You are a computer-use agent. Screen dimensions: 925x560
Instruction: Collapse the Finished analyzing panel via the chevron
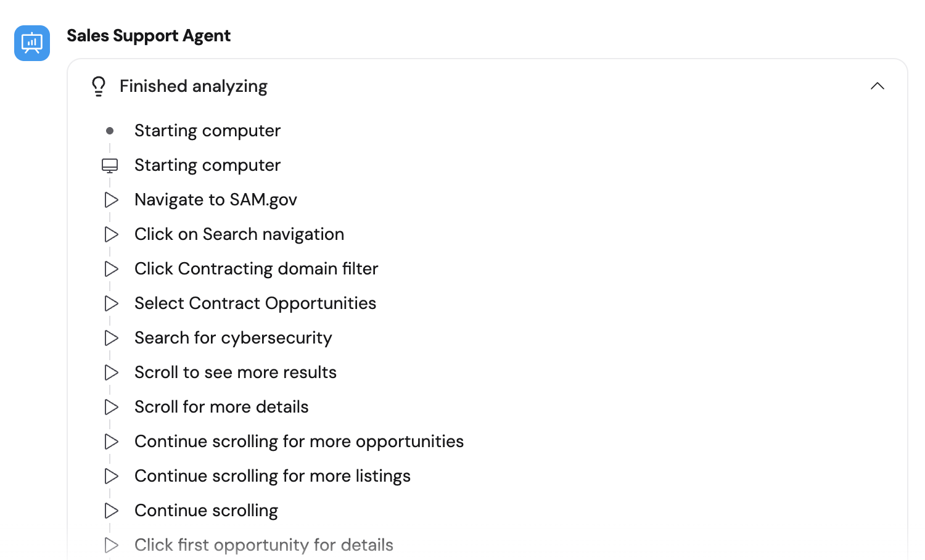pyautogui.click(x=878, y=86)
